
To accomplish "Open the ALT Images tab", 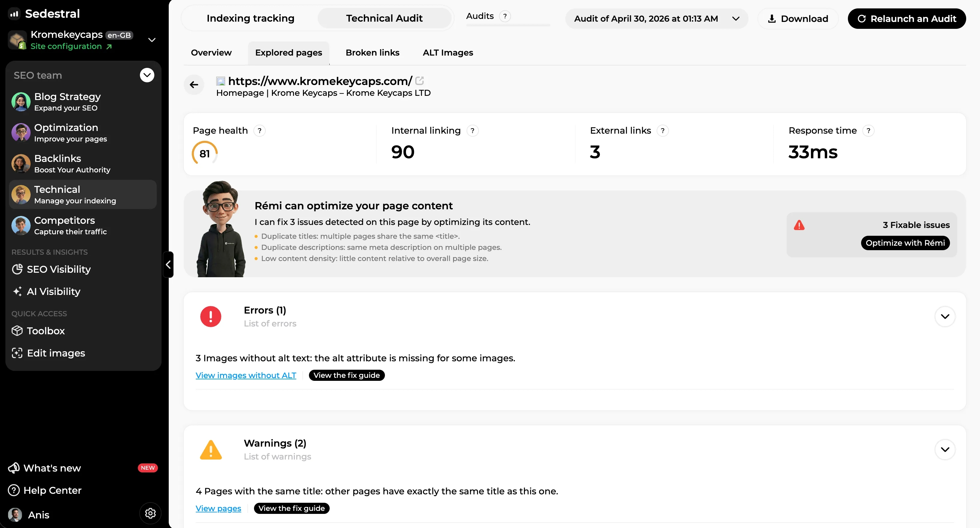I will [x=448, y=53].
